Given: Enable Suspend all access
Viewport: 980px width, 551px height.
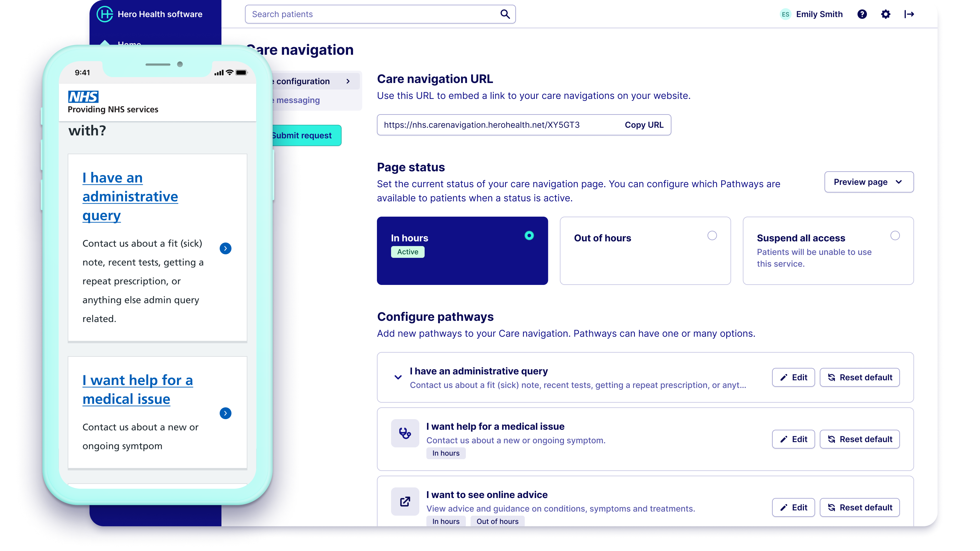Looking at the screenshot, I should coord(895,236).
